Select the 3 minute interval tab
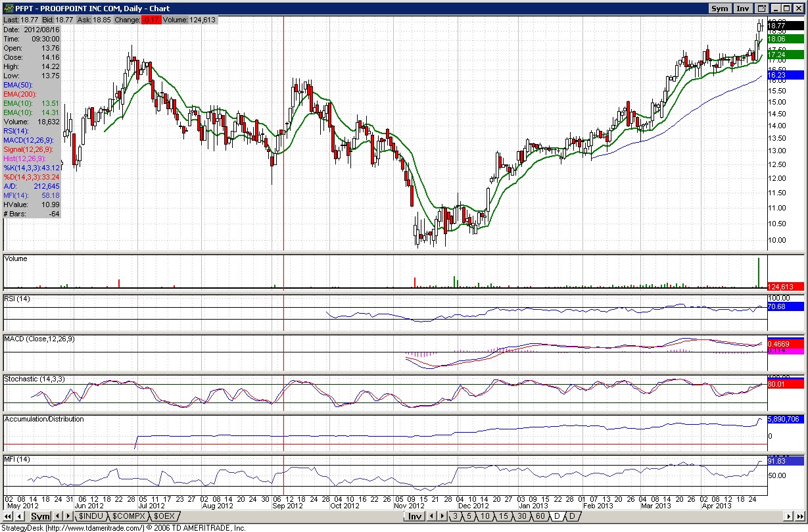The image size is (808, 532). click(456, 516)
